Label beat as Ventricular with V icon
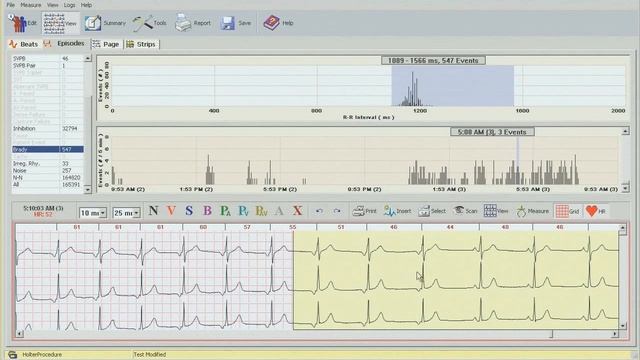This screenshot has height=360, width=640. (171, 211)
